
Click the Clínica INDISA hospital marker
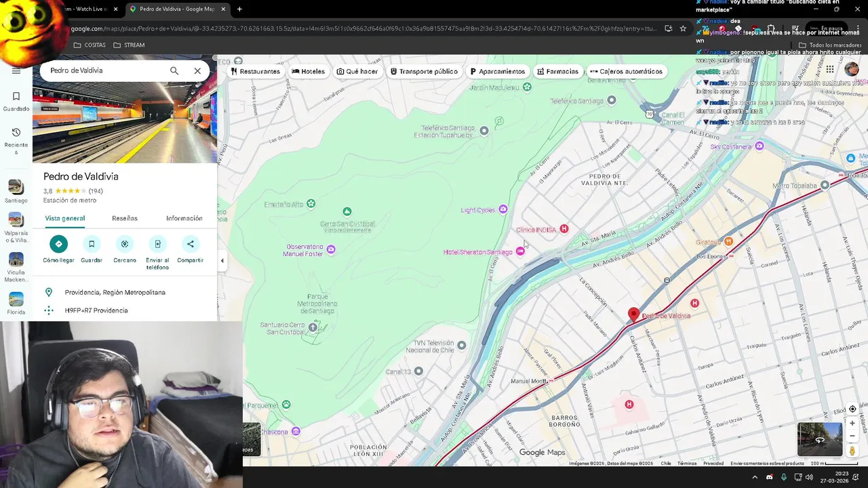(x=564, y=229)
